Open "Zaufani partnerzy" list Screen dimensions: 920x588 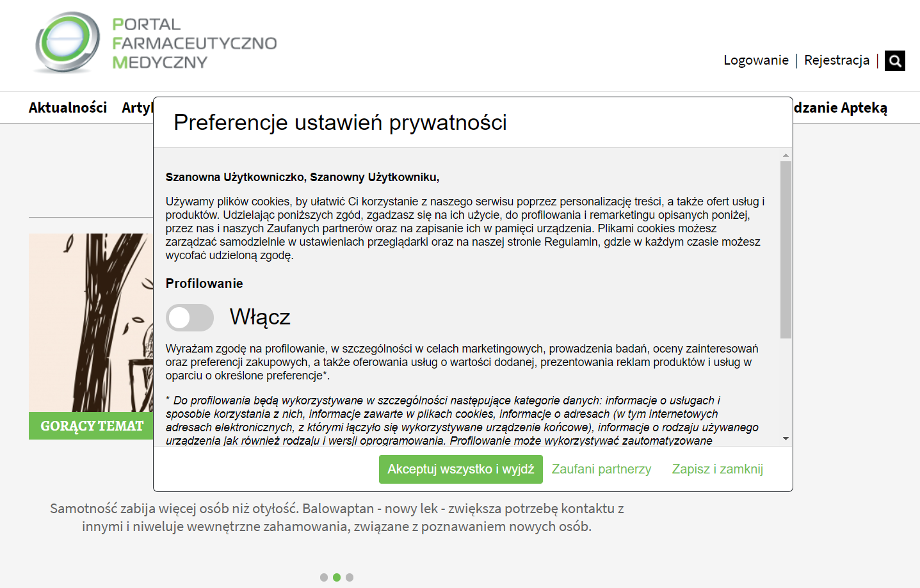[x=601, y=468]
